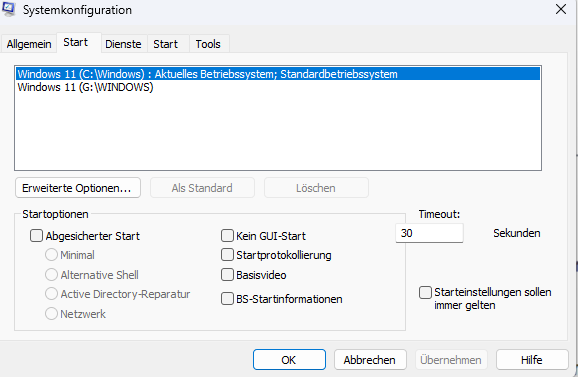The width and height of the screenshot is (578, 377).
Task: Check the Basisvideo option
Action: click(227, 275)
